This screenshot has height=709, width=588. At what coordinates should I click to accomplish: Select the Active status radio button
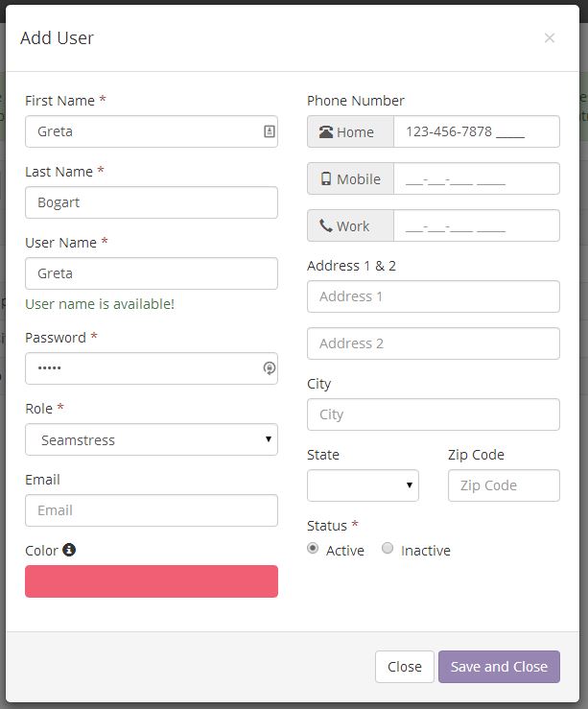click(313, 548)
